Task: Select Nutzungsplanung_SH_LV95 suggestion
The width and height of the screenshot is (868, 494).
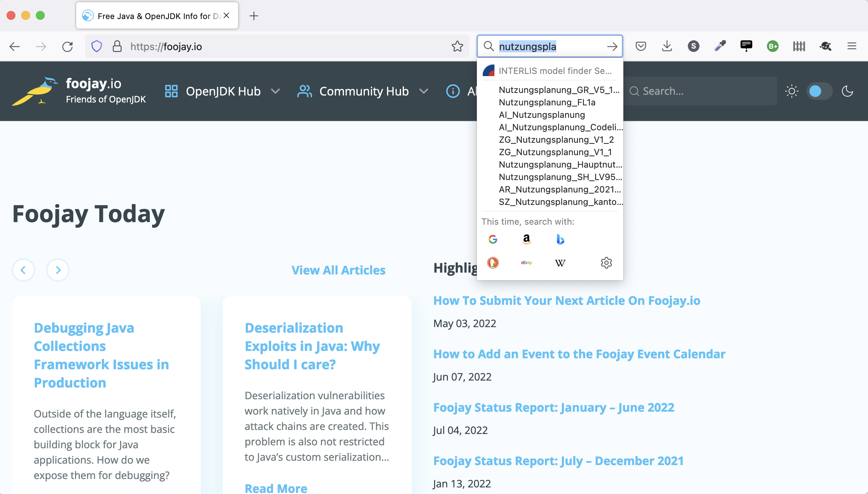Action: click(x=550, y=177)
